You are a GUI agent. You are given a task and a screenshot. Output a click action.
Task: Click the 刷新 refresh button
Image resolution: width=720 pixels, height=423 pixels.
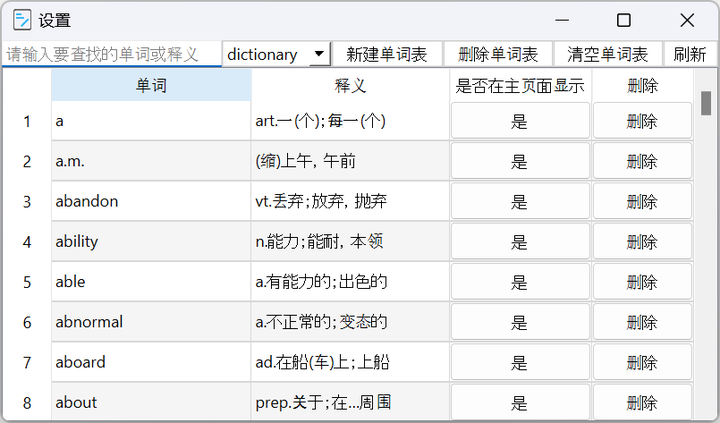[689, 55]
